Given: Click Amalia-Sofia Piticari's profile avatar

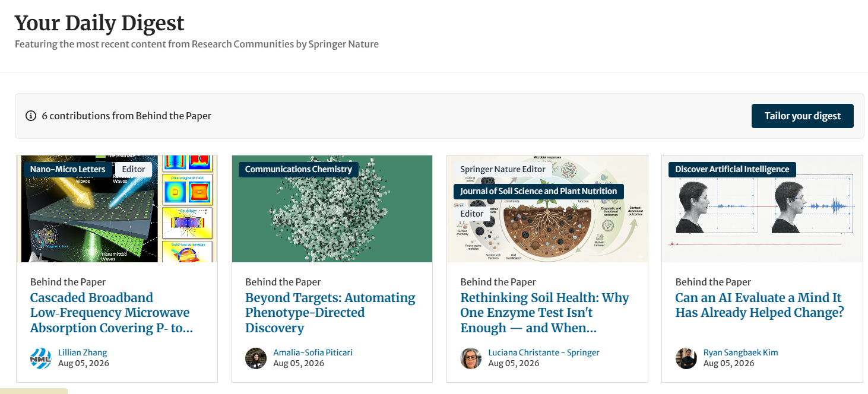Looking at the screenshot, I should click(x=256, y=358).
